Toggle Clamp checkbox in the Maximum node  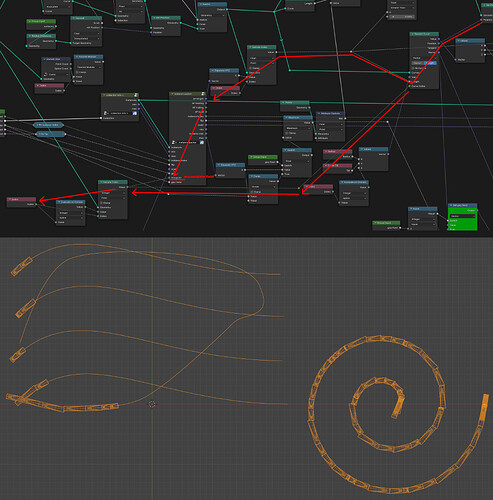(287, 133)
